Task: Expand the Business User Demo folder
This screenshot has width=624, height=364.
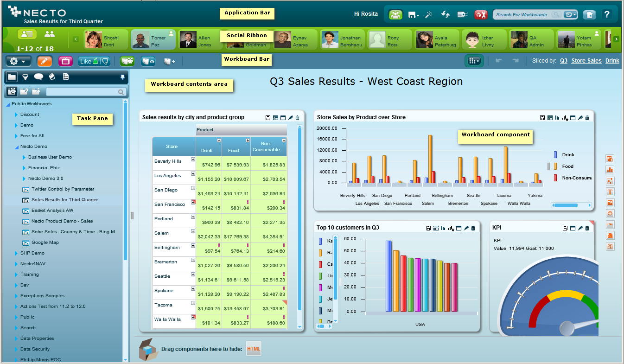Action: pos(24,157)
